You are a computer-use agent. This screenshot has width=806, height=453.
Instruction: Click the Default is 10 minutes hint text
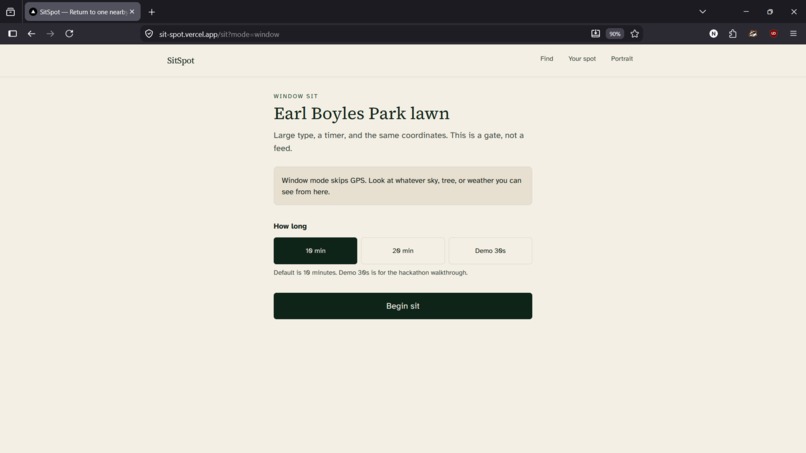click(x=371, y=273)
